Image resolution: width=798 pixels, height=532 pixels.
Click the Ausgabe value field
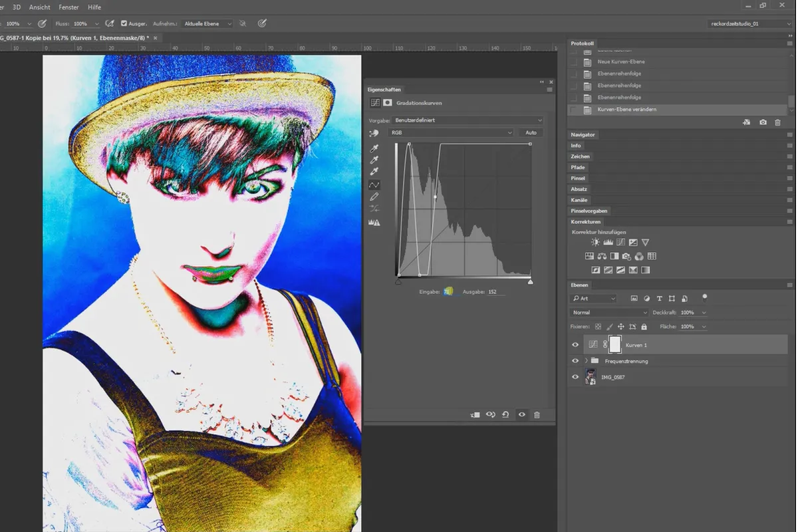click(495, 292)
